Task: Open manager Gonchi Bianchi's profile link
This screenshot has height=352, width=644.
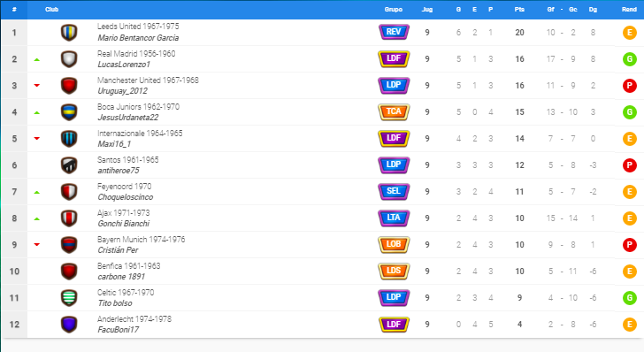Action: 123,224
